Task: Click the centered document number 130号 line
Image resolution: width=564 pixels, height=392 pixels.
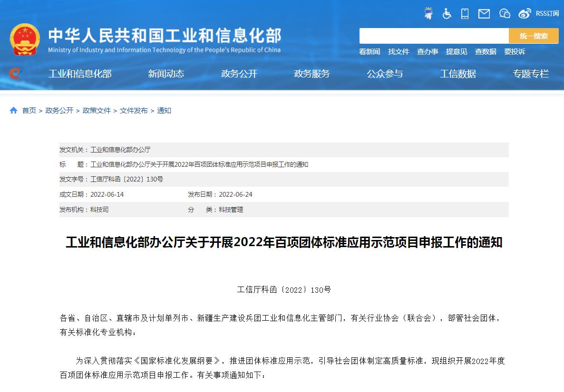Action: (284, 289)
